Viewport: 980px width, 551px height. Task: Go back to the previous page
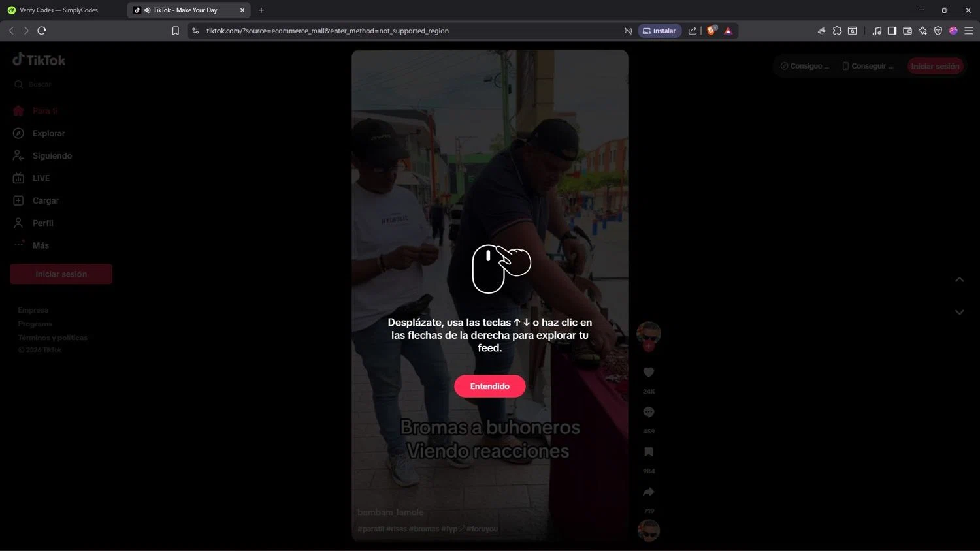pos(11,31)
